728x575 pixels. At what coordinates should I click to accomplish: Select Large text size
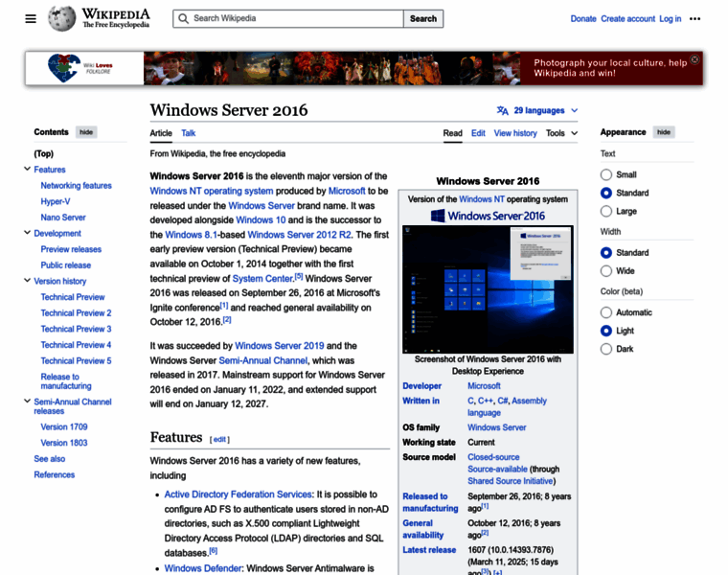[606, 212]
